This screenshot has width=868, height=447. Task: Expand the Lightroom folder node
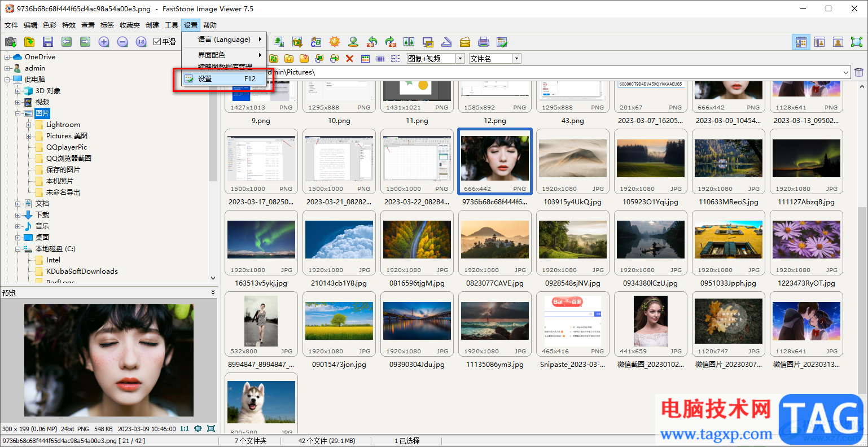pyautogui.click(x=29, y=125)
